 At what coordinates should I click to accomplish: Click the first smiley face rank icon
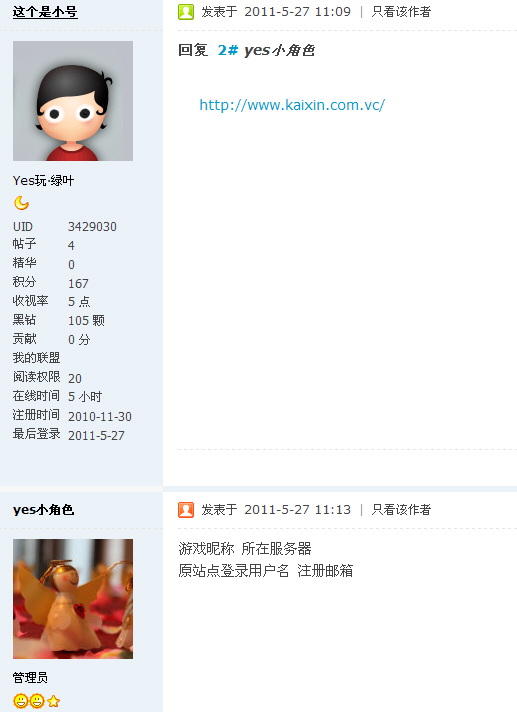(20, 701)
